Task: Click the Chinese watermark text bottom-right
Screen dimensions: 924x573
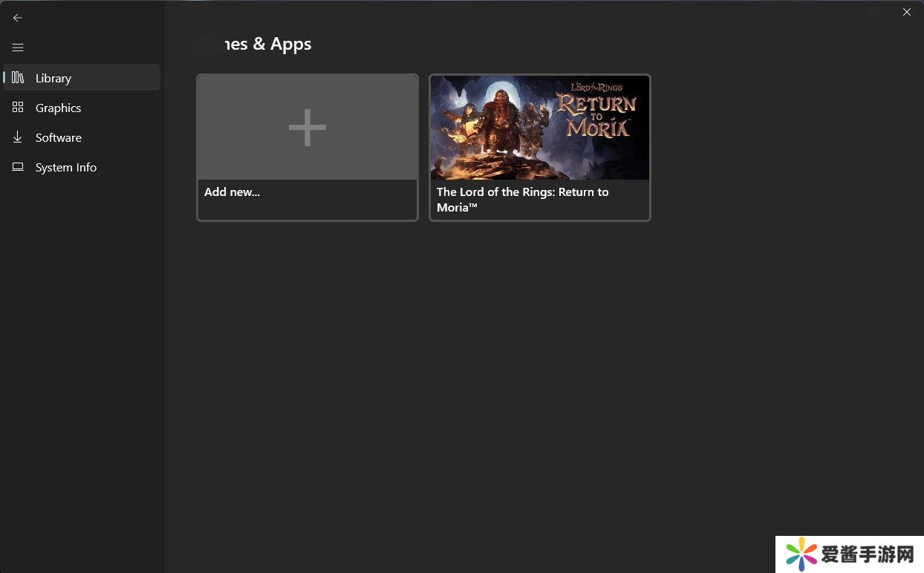Action: 867,554
